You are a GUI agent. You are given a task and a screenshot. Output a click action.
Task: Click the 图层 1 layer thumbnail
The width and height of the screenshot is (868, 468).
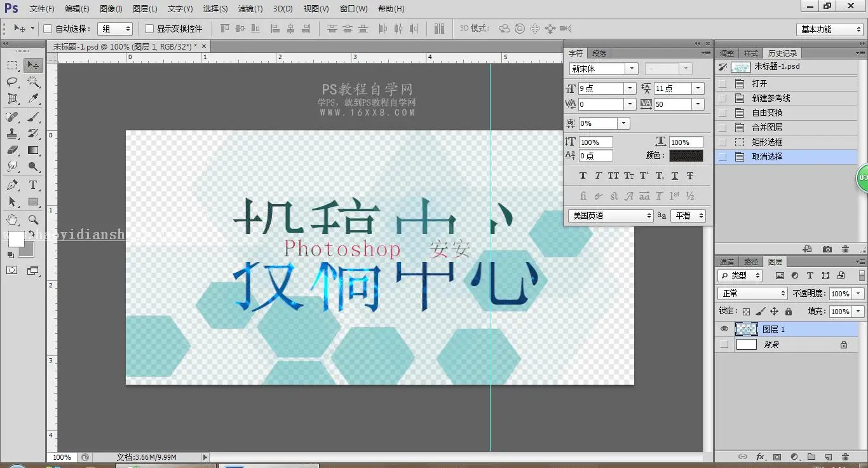point(747,329)
